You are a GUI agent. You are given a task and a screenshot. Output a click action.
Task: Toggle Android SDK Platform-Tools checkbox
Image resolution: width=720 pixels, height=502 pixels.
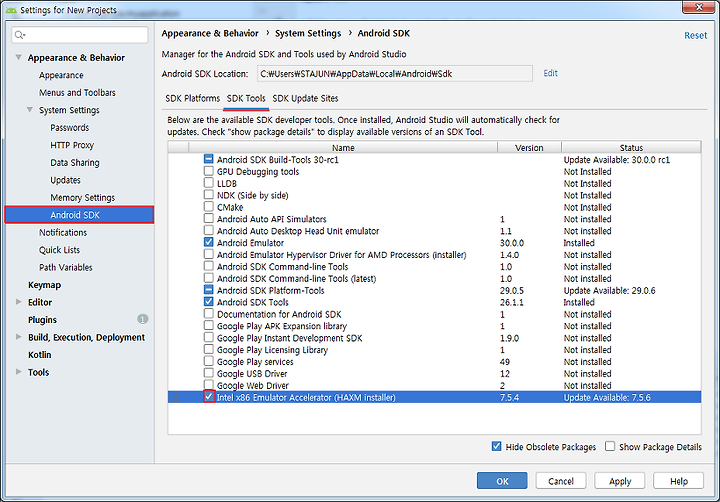(x=208, y=290)
